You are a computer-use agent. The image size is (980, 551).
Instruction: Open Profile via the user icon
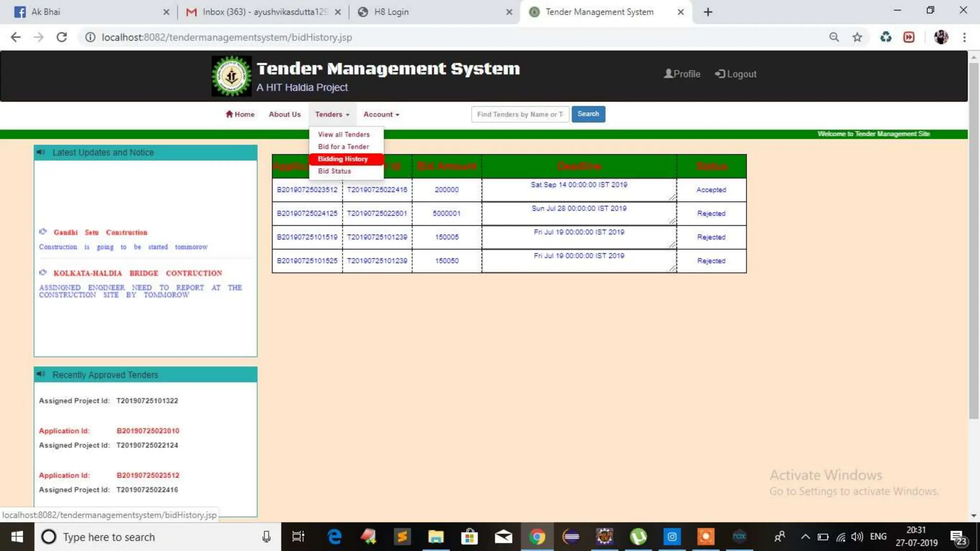668,74
